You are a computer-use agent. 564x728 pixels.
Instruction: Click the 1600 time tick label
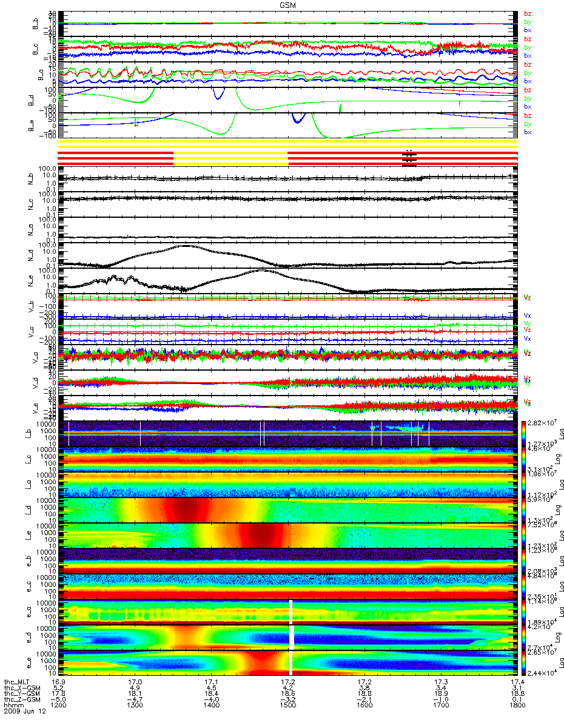364,706
